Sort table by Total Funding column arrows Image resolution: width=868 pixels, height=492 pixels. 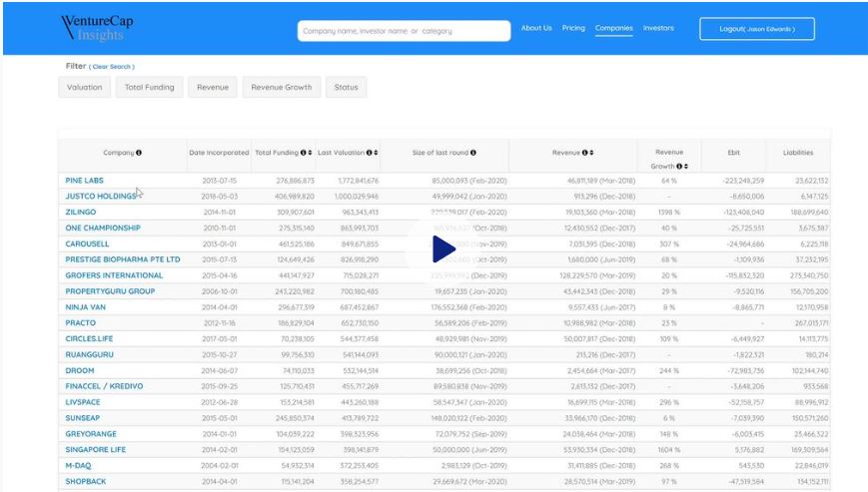(x=310, y=153)
